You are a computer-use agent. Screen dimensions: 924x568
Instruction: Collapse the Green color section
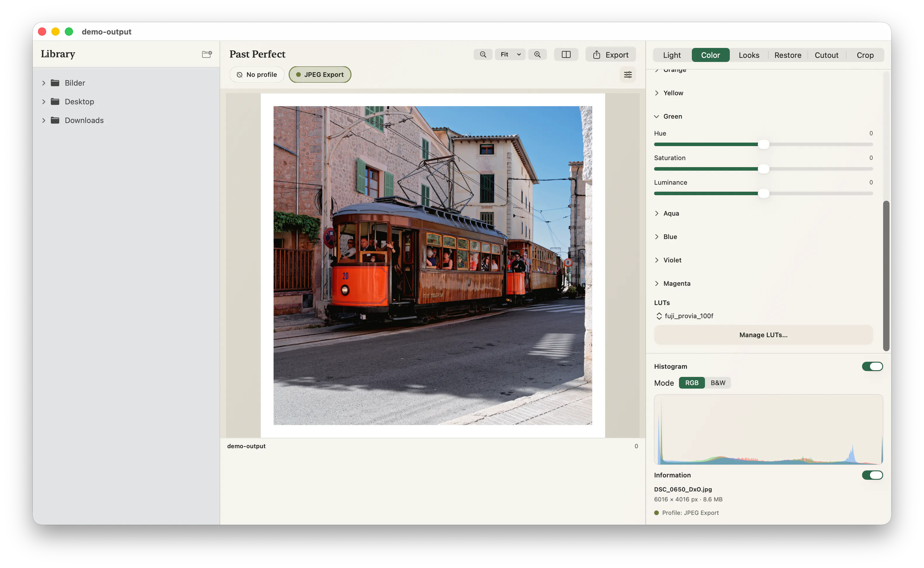click(657, 117)
